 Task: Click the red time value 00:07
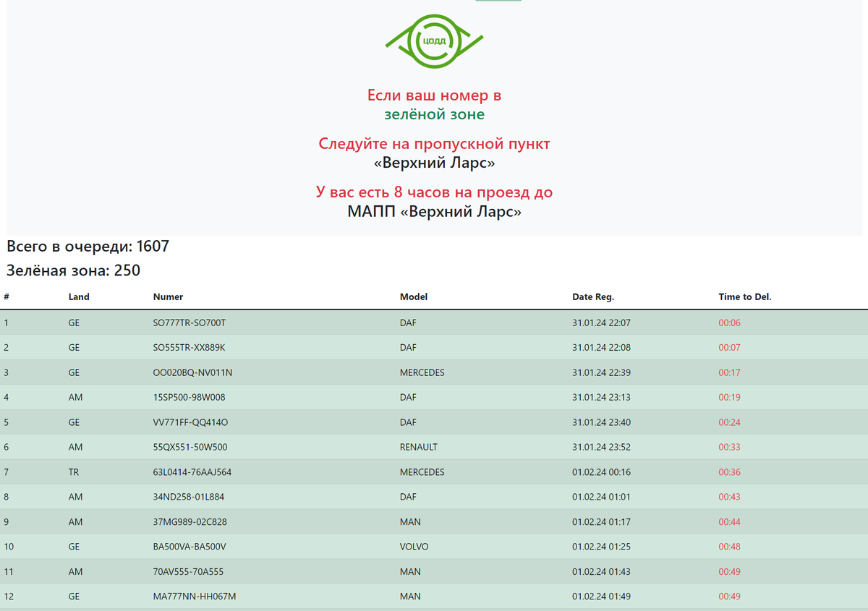(729, 348)
